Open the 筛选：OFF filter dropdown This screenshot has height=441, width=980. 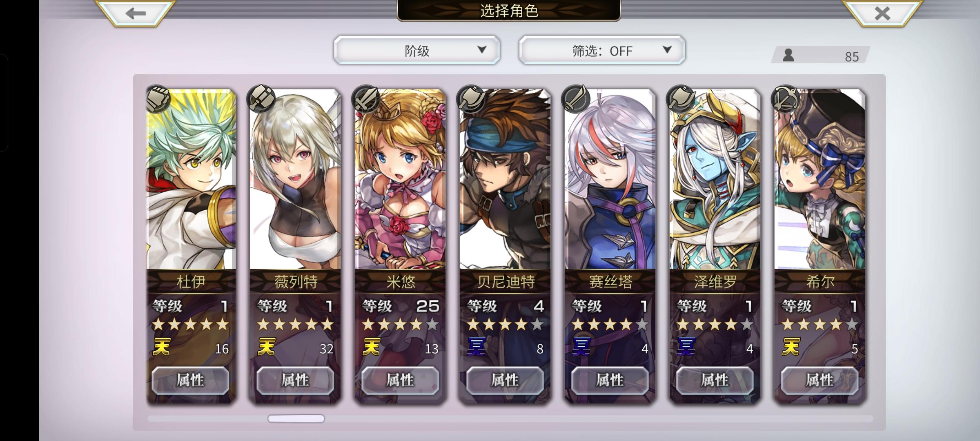pyautogui.click(x=602, y=50)
